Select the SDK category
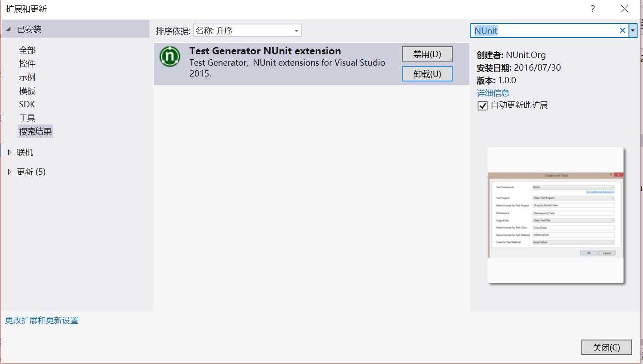The width and height of the screenshot is (643, 364). point(27,105)
